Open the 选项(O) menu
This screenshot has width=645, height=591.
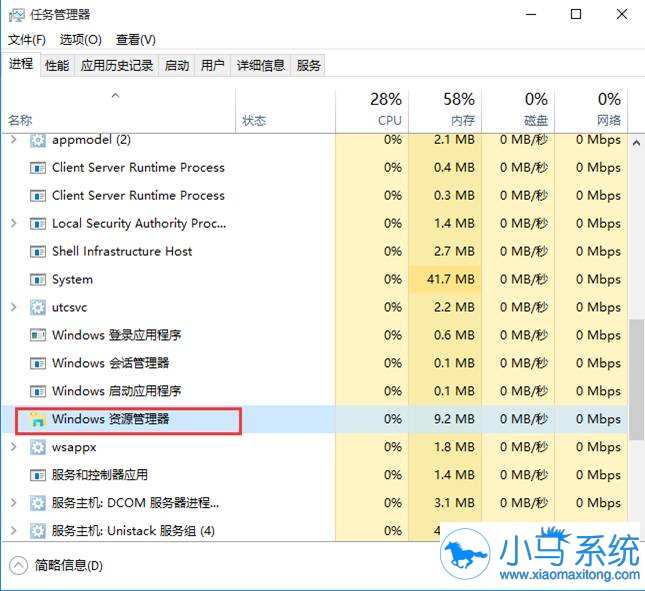click(81, 40)
